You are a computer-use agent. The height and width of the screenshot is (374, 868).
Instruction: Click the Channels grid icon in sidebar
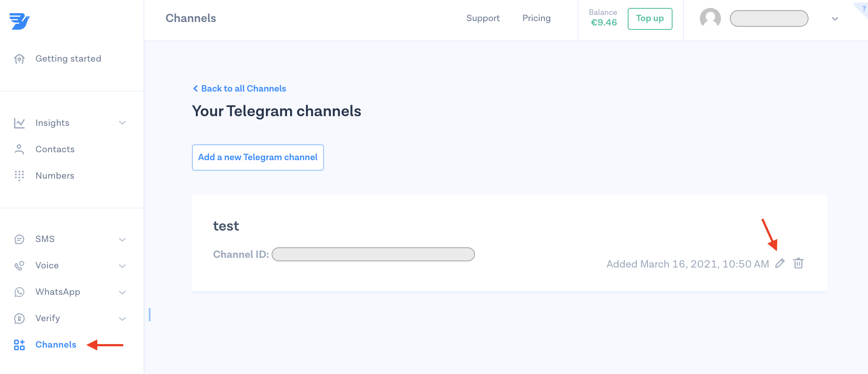pos(19,345)
